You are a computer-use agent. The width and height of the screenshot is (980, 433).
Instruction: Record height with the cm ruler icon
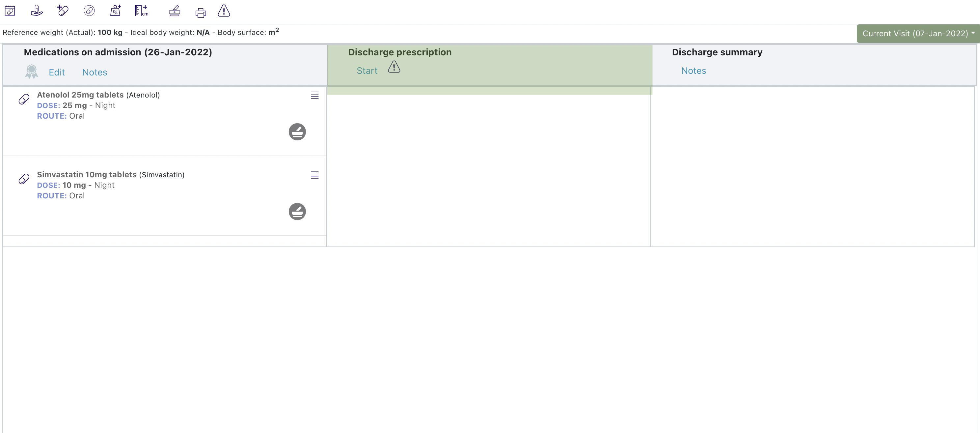point(141,11)
